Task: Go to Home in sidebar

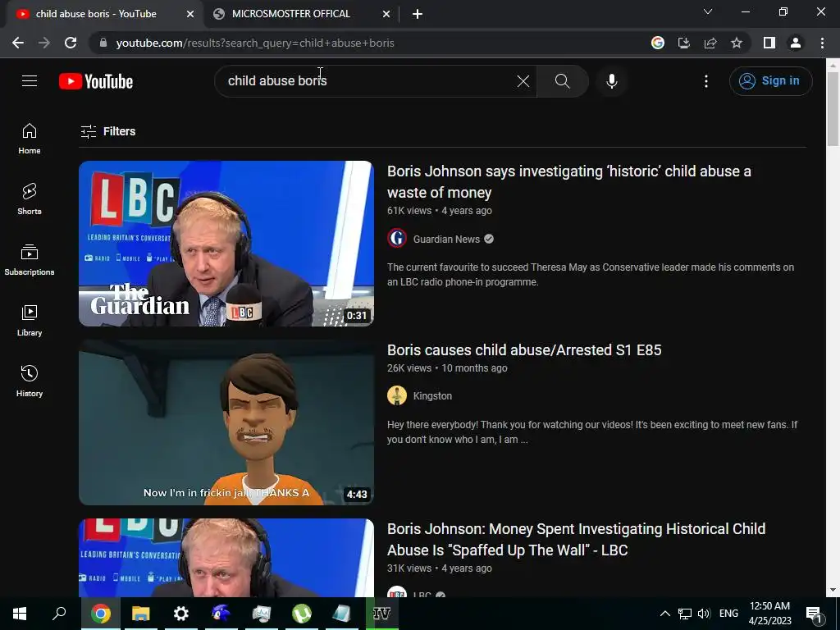Action: (30, 139)
